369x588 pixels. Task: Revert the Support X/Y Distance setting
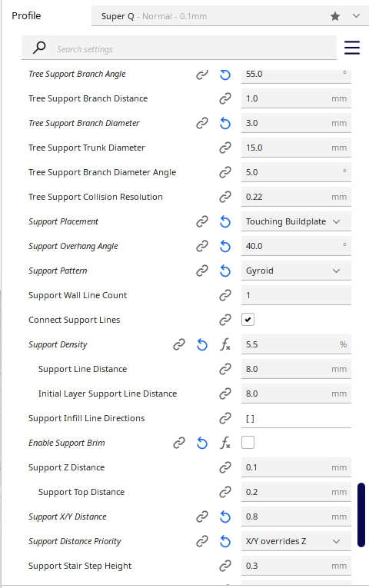(225, 517)
